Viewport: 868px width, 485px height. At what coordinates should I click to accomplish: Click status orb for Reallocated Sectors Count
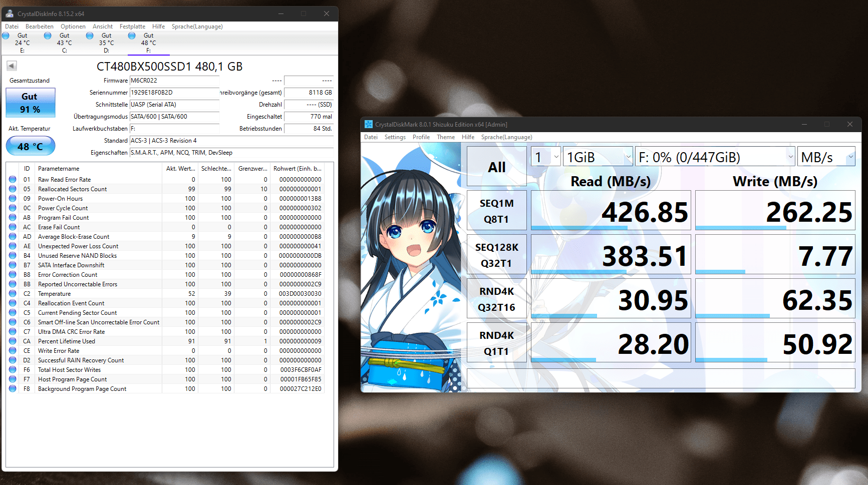tap(13, 189)
